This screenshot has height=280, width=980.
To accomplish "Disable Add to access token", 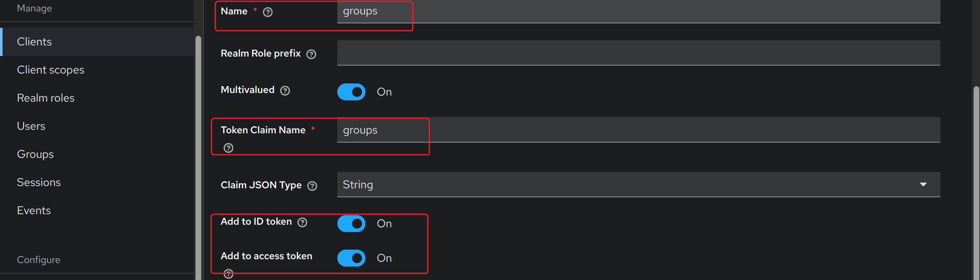I will coord(351,258).
